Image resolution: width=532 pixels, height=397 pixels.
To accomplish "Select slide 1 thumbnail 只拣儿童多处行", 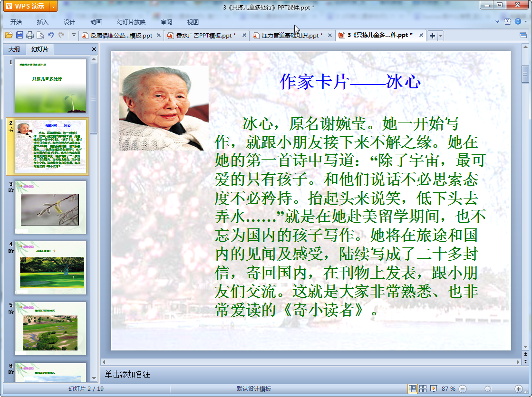I will pyautogui.click(x=50, y=86).
